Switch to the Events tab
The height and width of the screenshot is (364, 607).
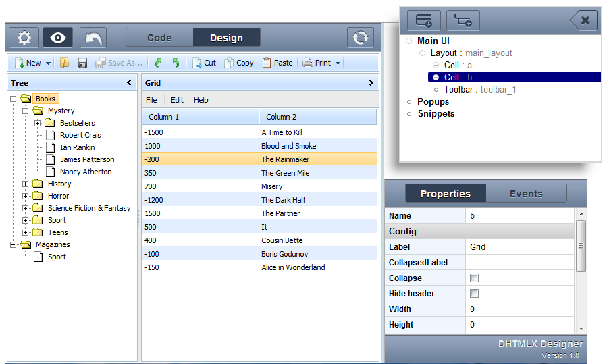point(526,194)
